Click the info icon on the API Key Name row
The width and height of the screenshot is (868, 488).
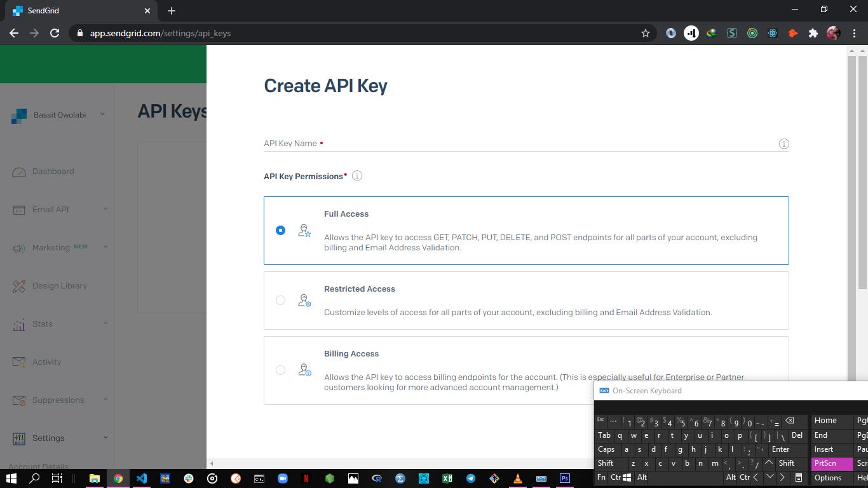point(783,144)
